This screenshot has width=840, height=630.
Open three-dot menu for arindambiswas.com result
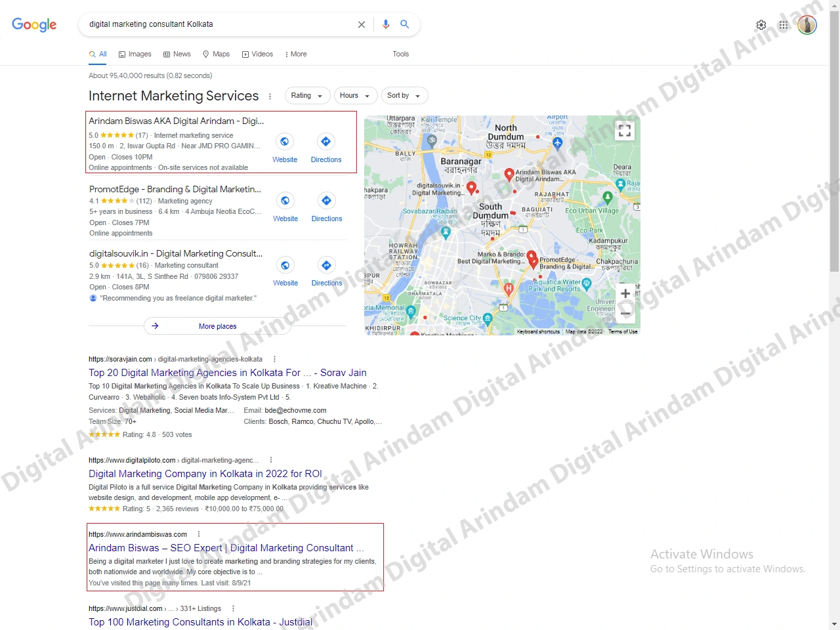point(199,534)
